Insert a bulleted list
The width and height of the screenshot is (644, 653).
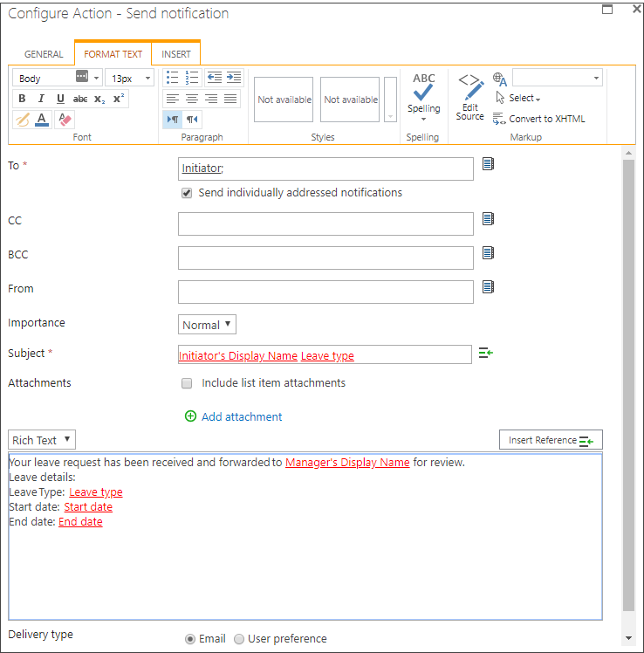(172, 78)
